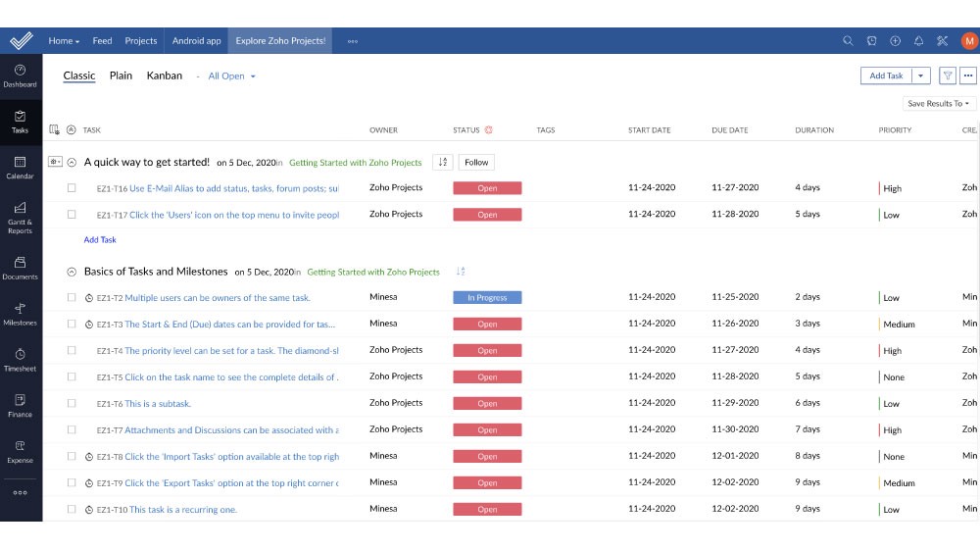The height and width of the screenshot is (551, 980).
Task: Open more options next to filter
Action: click(968, 75)
